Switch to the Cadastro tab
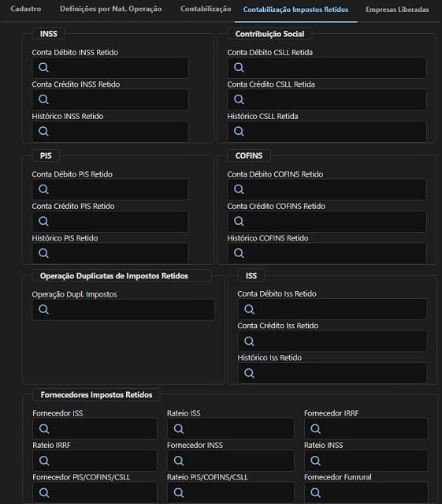Screen dimensions: 442x504 (26, 9)
